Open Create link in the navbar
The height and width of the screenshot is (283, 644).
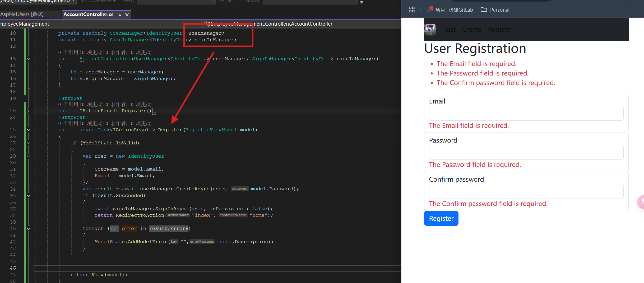[x=471, y=29]
